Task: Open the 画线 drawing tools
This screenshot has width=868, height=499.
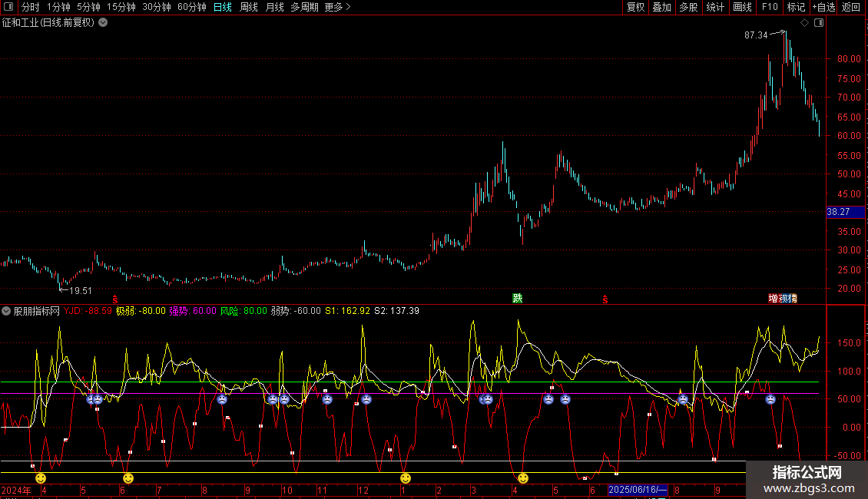Action: pyautogui.click(x=742, y=7)
